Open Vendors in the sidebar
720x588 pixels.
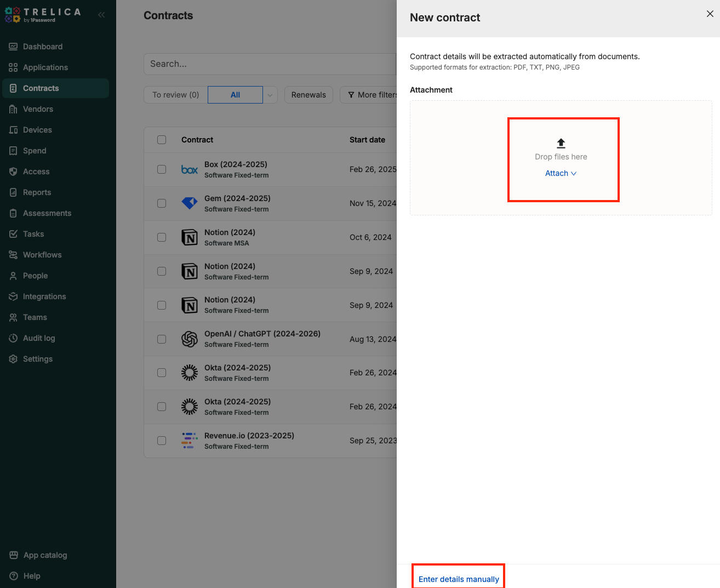click(38, 109)
